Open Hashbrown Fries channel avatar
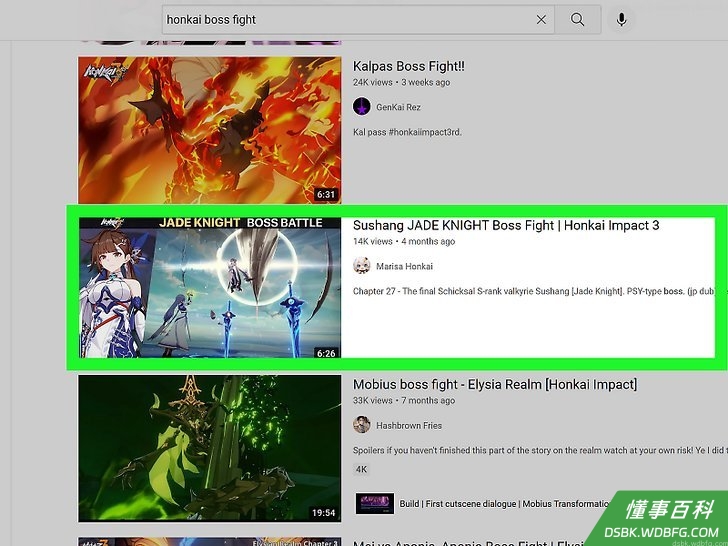Viewport: 728px width, 546px height. coord(362,424)
